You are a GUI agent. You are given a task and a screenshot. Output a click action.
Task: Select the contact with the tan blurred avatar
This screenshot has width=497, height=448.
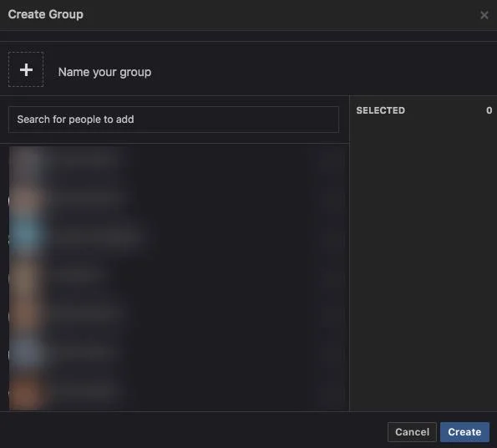(177, 275)
